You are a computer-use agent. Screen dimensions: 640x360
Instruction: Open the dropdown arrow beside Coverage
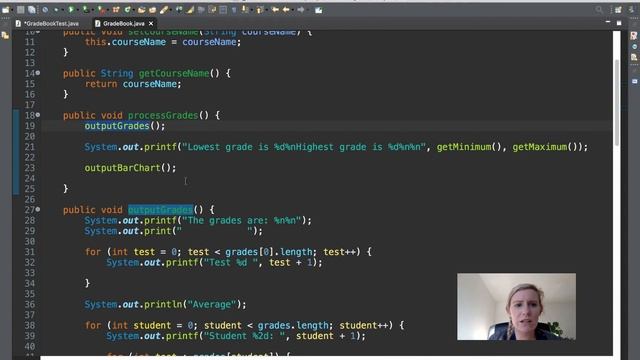[x=92, y=10]
